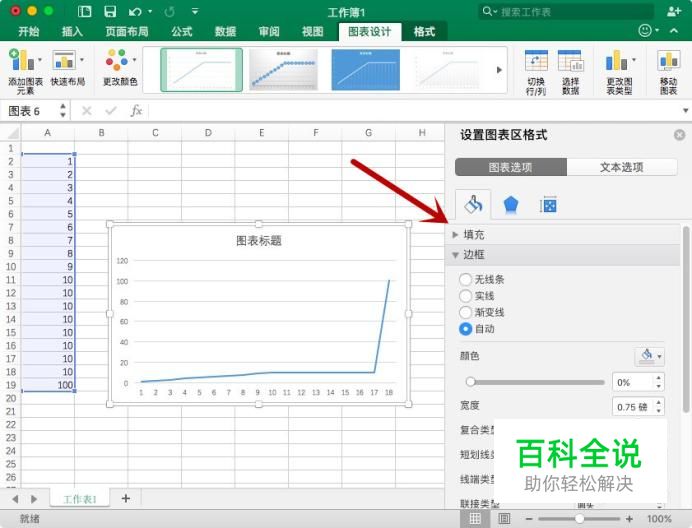The height and width of the screenshot is (528, 692).
Task: Select the Fill & Line paint bucket tab
Action: click(473, 205)
